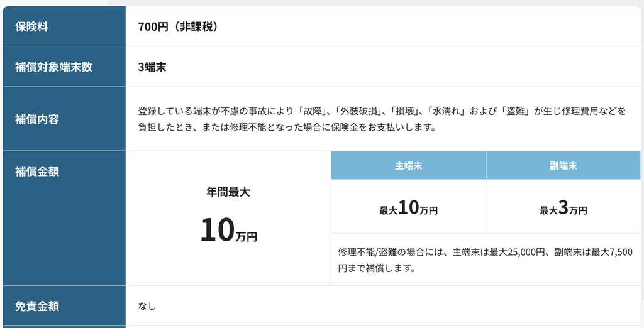The height and width of the screenshot is (328, 644).
Task: Click the 保険料 row header
Action: (x=32, y=27)
